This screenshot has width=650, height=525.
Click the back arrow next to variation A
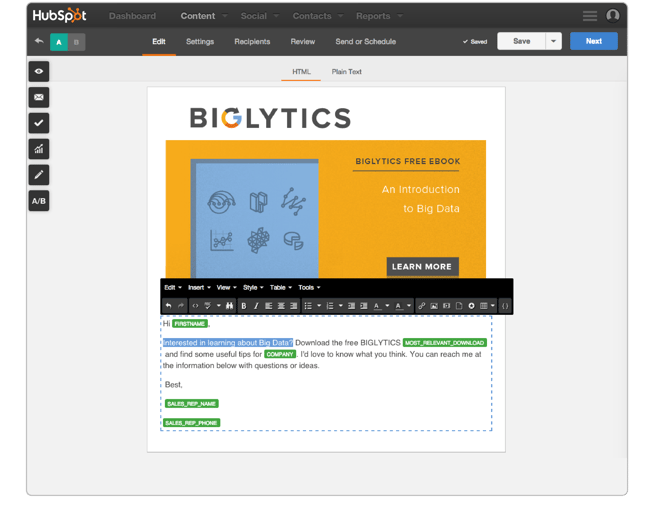[x=39, y=41]
